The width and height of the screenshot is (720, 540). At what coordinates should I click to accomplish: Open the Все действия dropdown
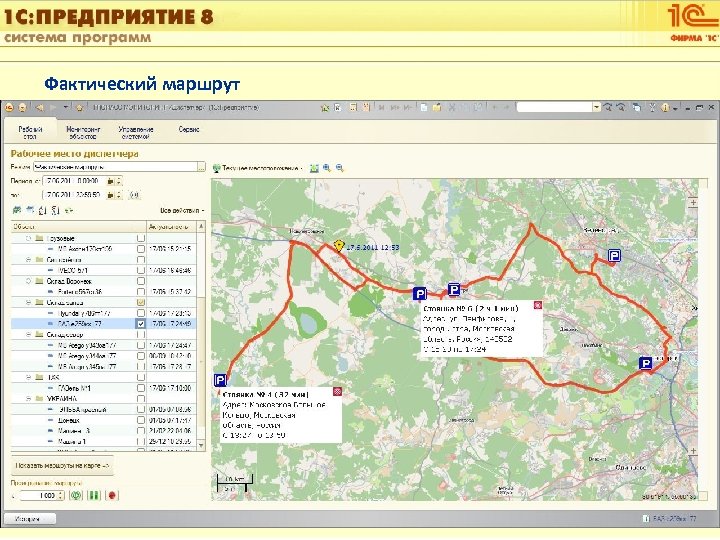pos(182,210)
